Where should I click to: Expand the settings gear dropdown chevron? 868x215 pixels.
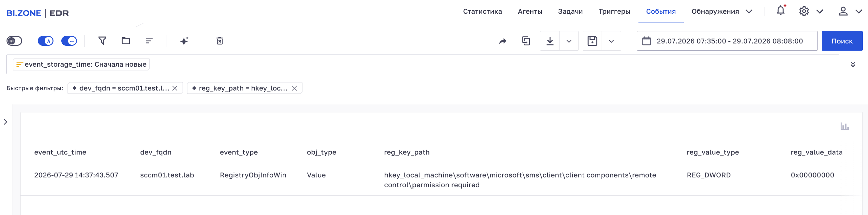tap(820, 11)
